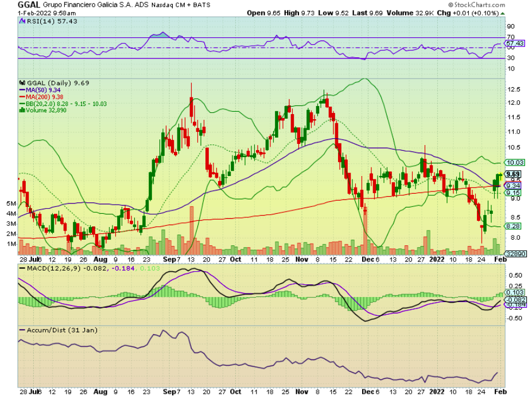Click the Nov label on the bottom date axis

point(302,392)
